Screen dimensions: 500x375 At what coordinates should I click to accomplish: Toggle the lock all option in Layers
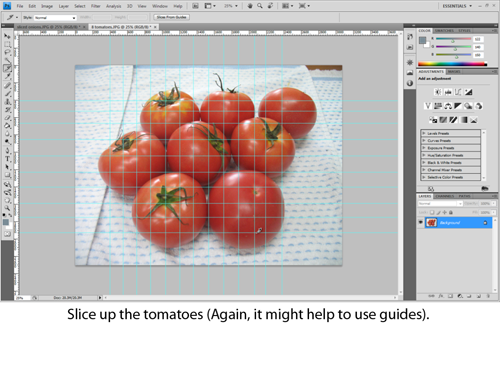point(451,212)
